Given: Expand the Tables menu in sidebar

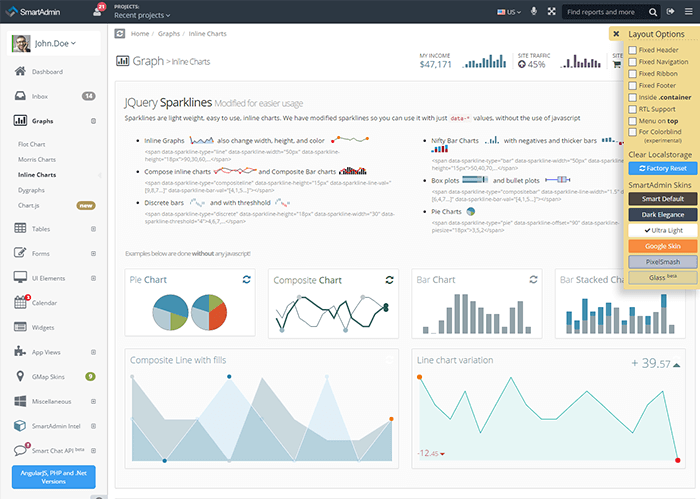Looking at the screenshot, I should pos(41,228).
